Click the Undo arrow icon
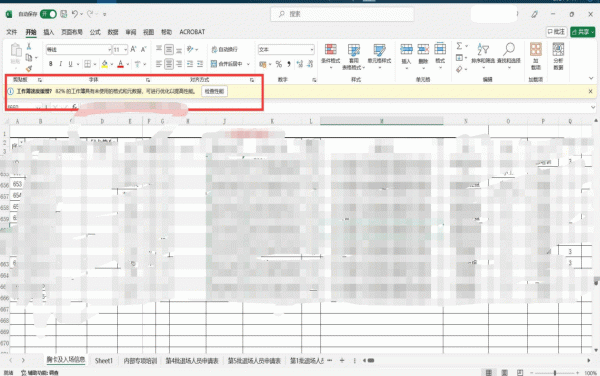600x376 pixels. click(75, 14)
